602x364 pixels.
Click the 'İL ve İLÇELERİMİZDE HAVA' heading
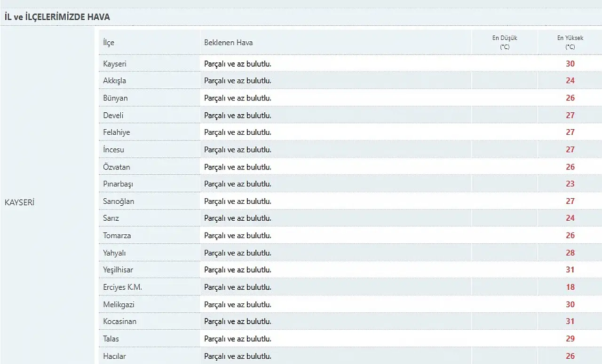pyautogui.click(x=57, y=17)
